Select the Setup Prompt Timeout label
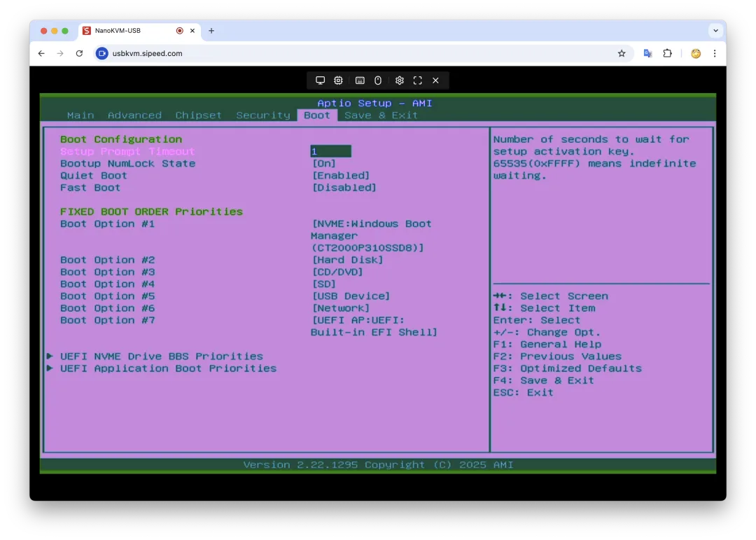The height and width of the screenshot is (540, 756). tap(127, 151)
